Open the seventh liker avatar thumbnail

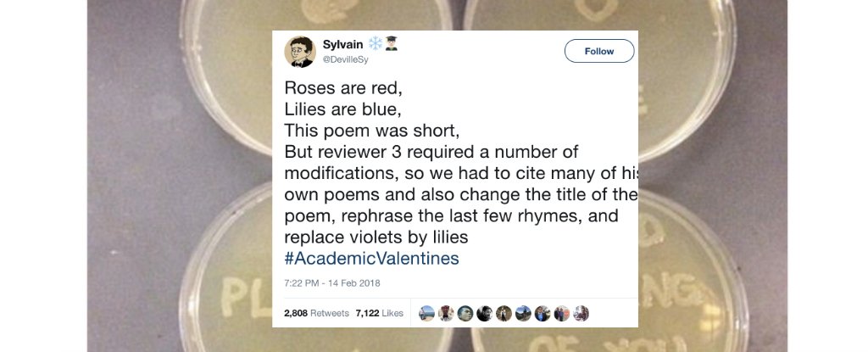coord(542,314)
